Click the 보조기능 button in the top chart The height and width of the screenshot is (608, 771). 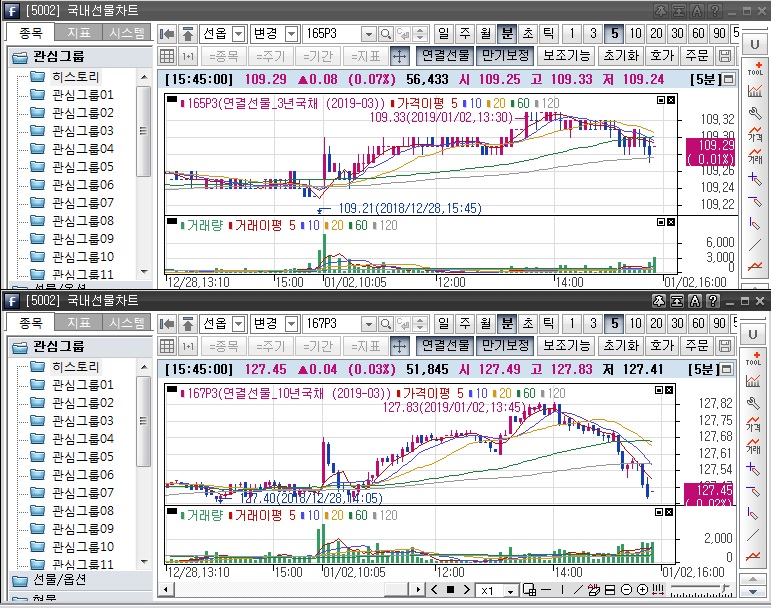567,56
